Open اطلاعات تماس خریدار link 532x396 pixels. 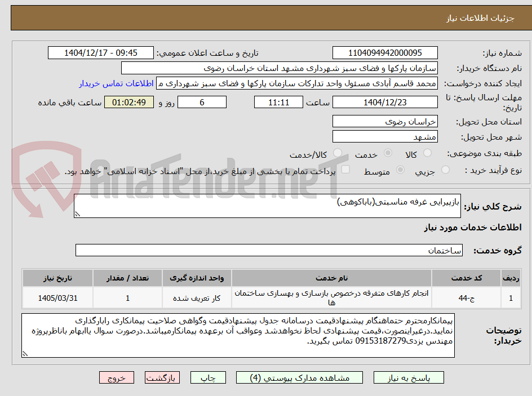pos(116,83)
